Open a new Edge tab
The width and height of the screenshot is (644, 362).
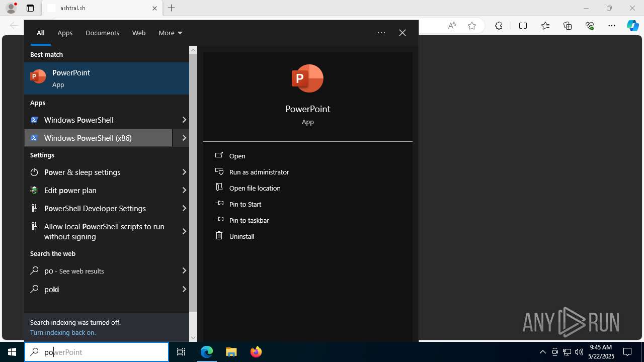[x=172, y=8]
